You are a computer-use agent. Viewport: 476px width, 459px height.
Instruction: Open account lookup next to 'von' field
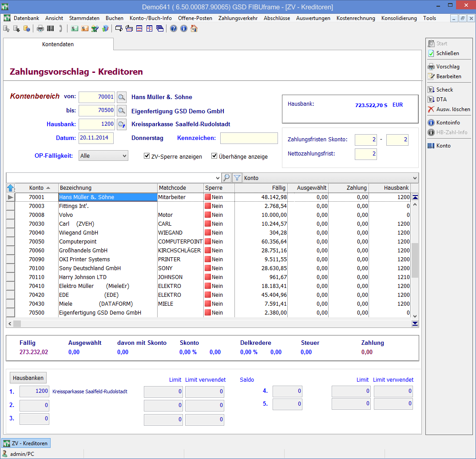point(121,97)
